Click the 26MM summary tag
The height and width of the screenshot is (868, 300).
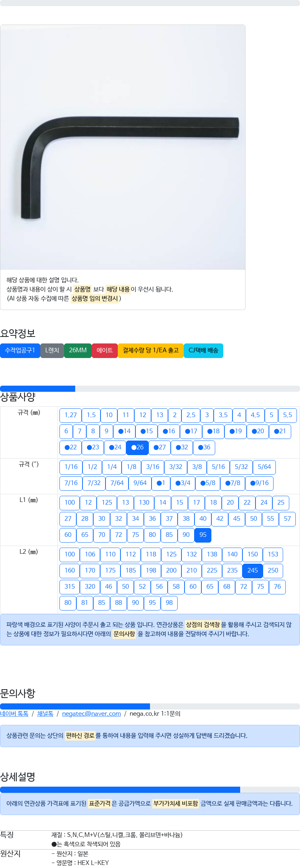78,350
